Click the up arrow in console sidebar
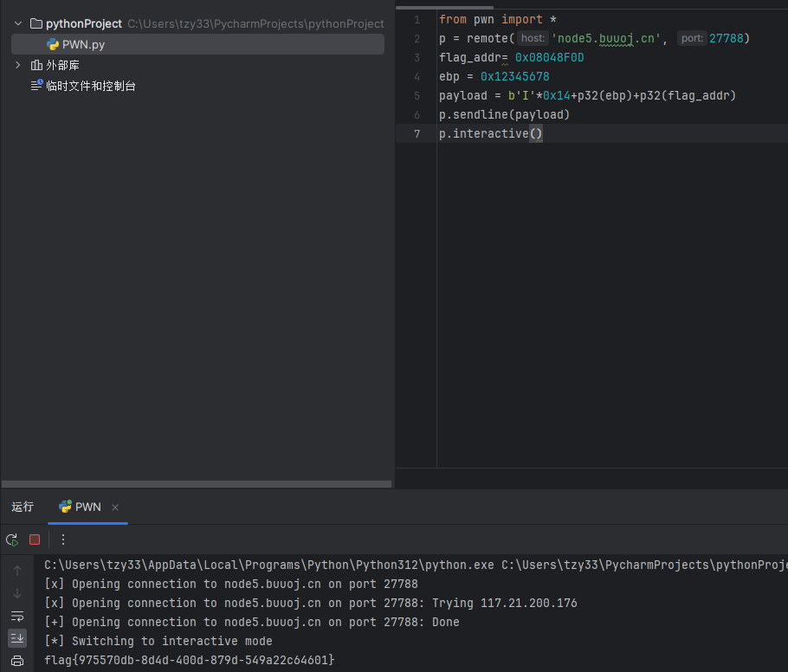 [17, 571]
